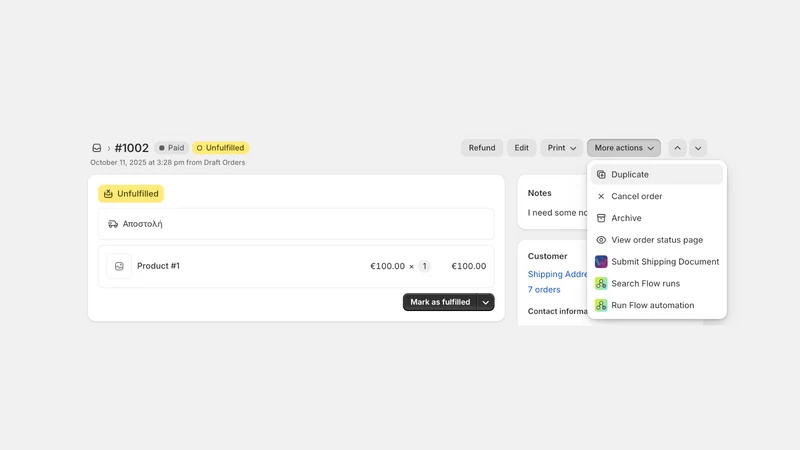Select Duplicate from the menu
The width and height of the screenshot is (800, 450).
(657, 174)
